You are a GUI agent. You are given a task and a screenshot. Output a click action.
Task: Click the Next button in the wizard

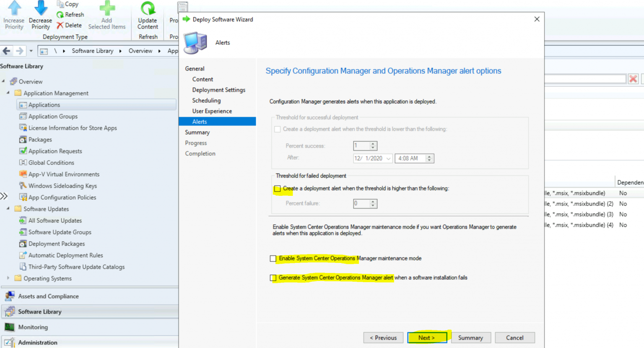click(427, 338)
